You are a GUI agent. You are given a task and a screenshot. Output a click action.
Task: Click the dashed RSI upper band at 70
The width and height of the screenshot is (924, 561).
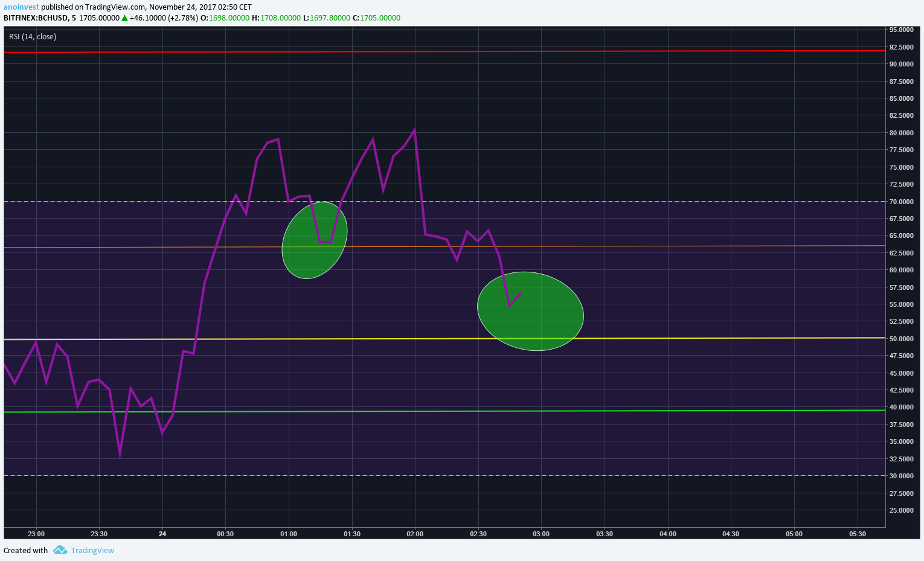tap(444, 201)
